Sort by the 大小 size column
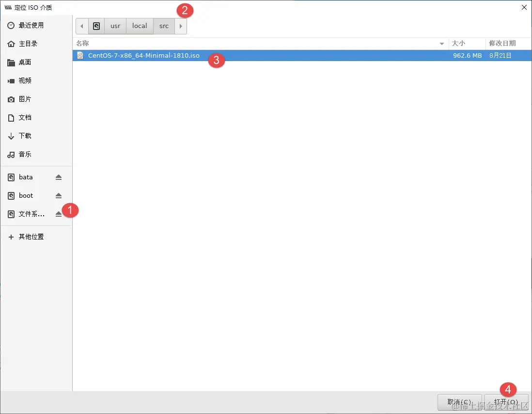The width and height of the screenshot is (532, 414). click(467, 44)
